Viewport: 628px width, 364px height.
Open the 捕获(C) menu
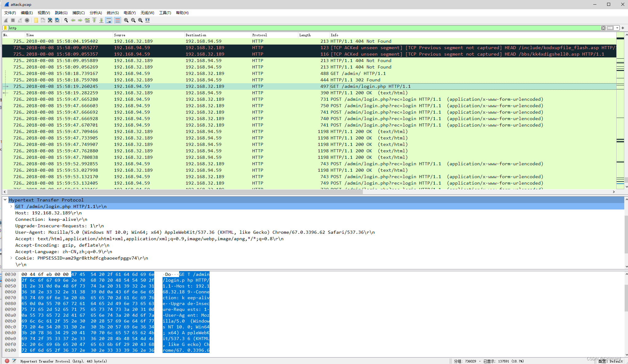(79, 13)
